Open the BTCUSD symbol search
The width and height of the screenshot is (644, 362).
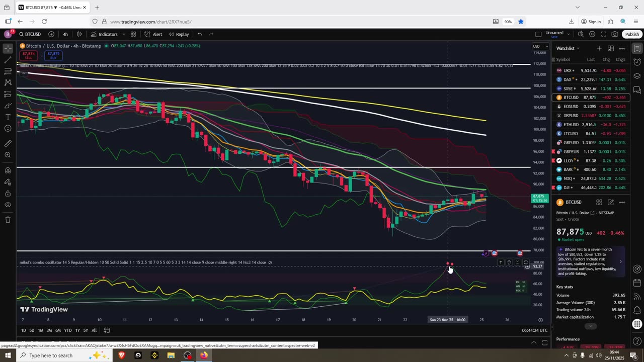(x=30, y=34)
